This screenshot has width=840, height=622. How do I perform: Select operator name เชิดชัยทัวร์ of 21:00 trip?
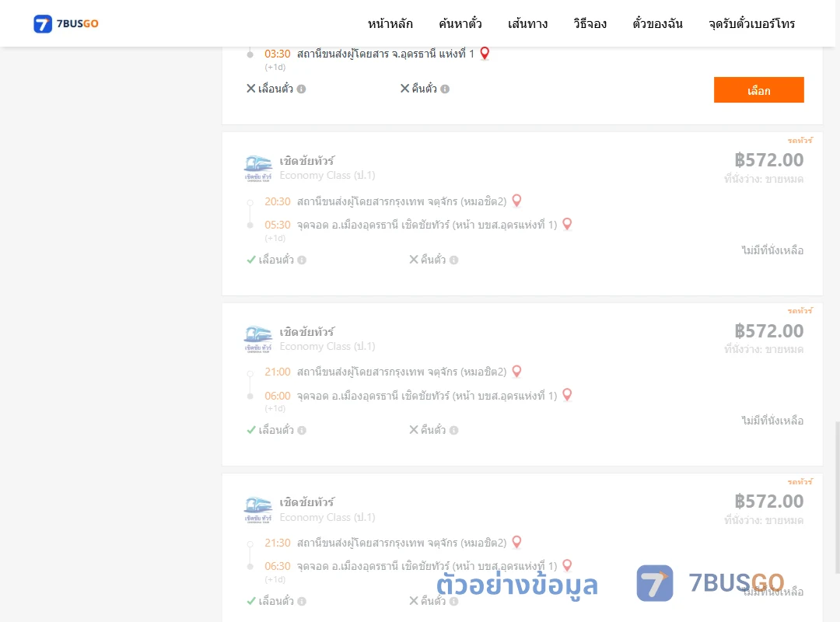[307, 332]
